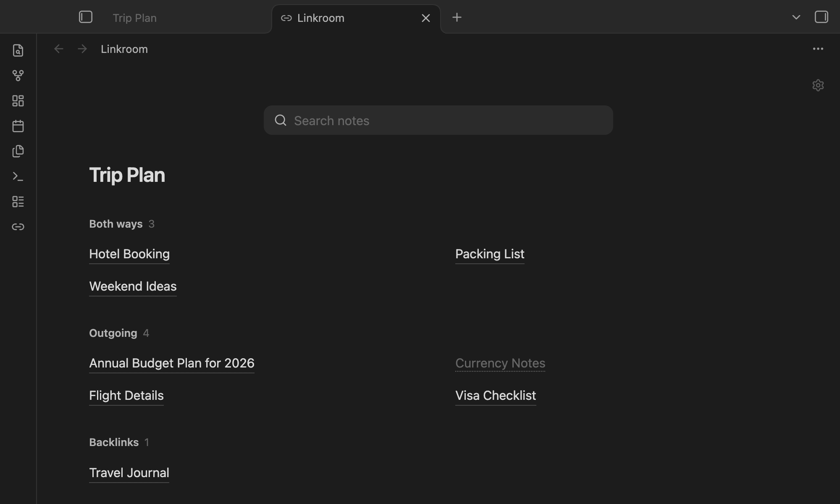
Task: Close the Linkroom tab
Action: click(426, 18)
